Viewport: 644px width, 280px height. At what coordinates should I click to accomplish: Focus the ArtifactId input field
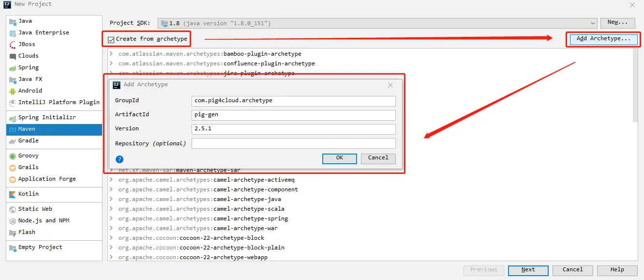(294, 115)
